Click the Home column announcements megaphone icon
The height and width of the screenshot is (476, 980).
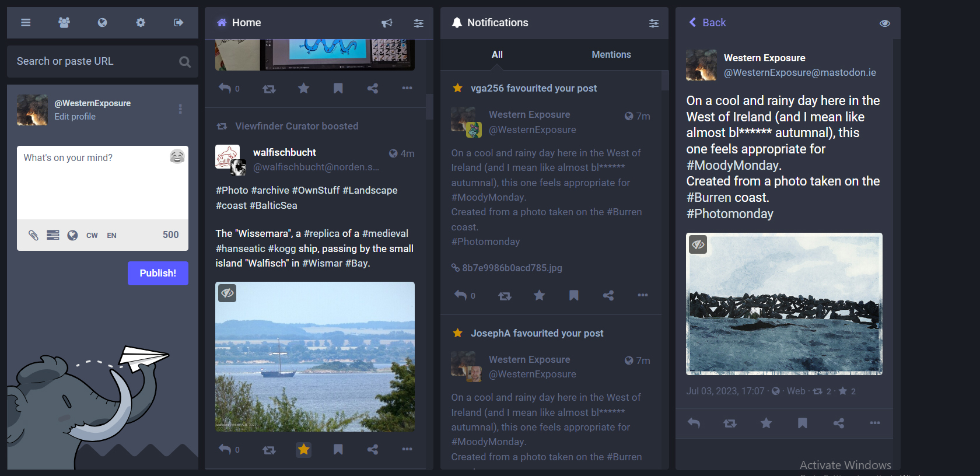click(387, 23)
